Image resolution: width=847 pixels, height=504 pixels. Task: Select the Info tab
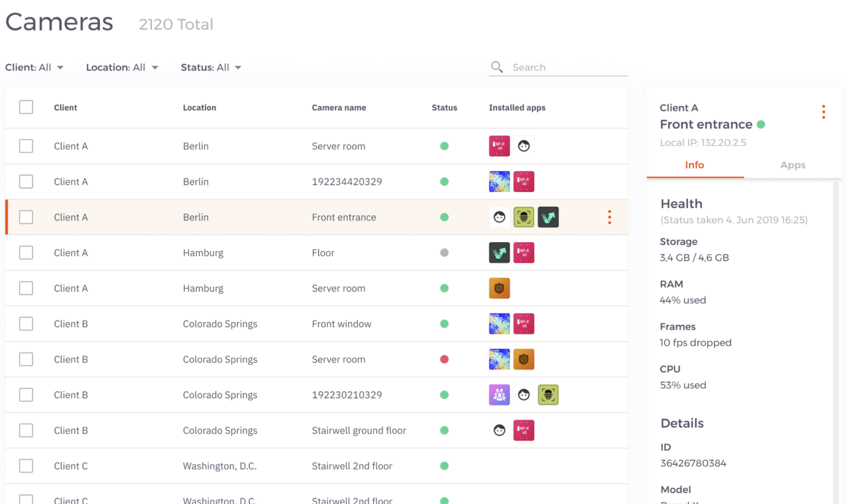(x=694, y=165)
